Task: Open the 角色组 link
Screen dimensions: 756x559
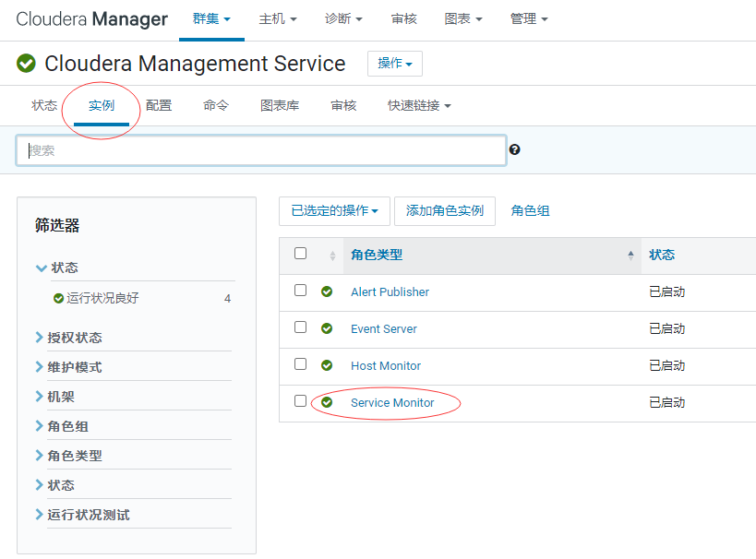Action: (x=530, y=211)
